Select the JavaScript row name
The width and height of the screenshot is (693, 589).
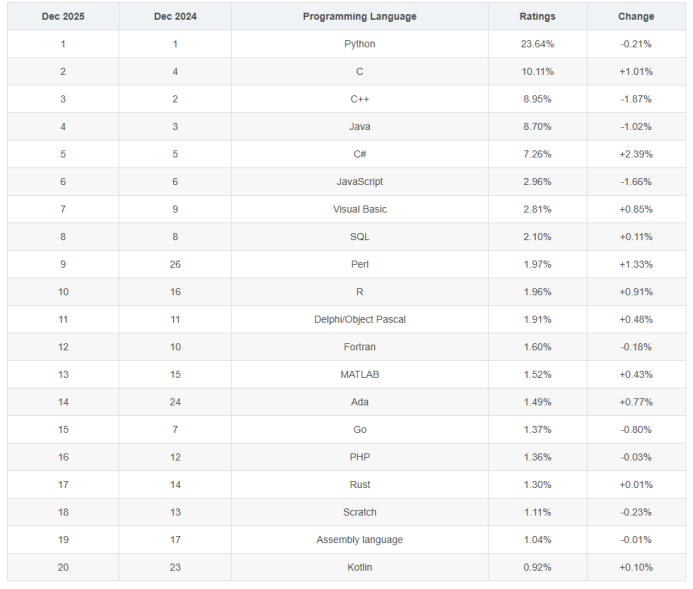pyautogui.click(x=359, y=182)
